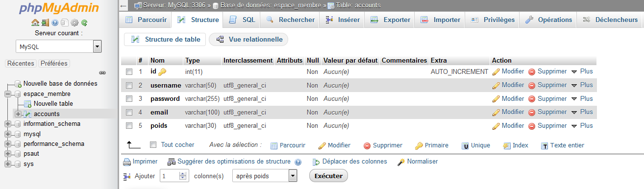Image resolution: width=644 pixels, height=189 pixels.
Task: Expand the accounts table tree node
Action: click(x=18, y=114)
